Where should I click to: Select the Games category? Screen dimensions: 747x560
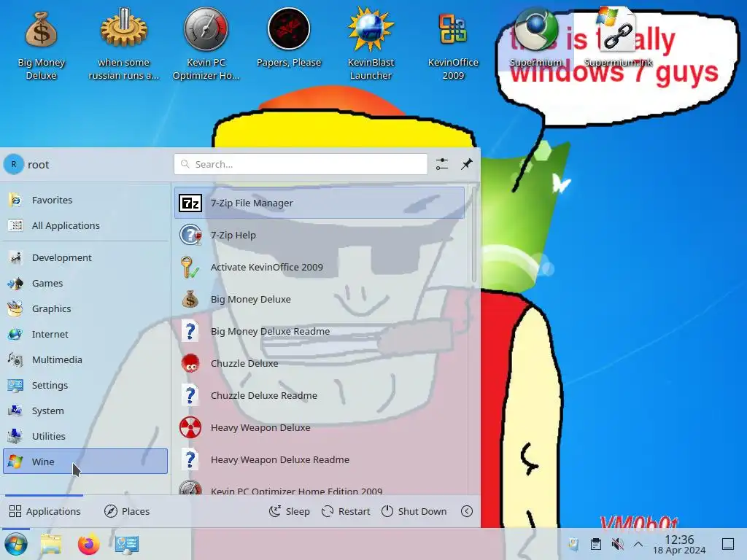point(85,283)
